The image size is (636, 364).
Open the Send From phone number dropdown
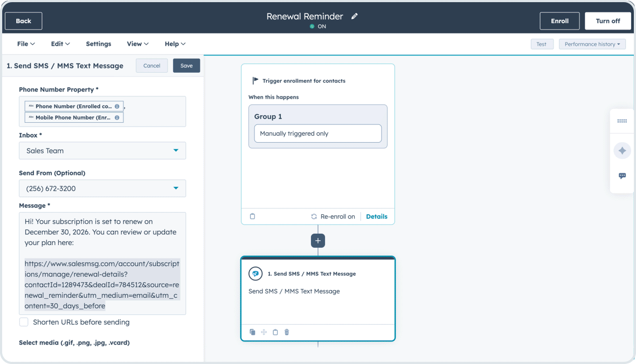(x=102, y=188)
